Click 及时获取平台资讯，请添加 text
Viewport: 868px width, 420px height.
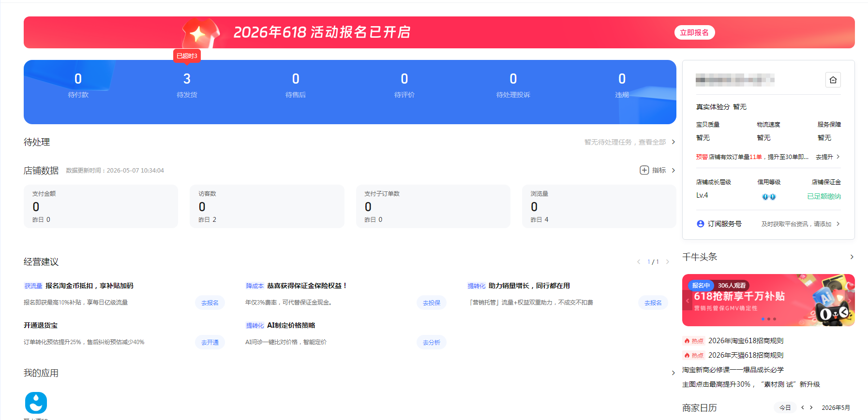point(796,224)
